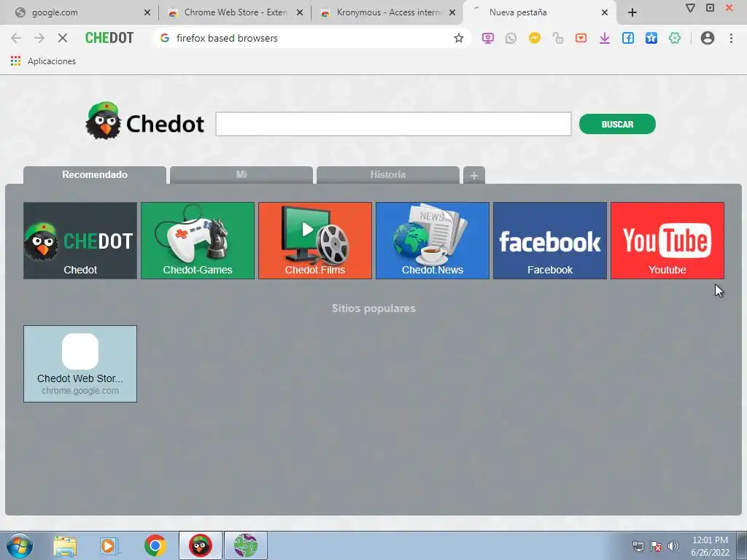Viewport: 747px width, 560px height.
Task: Open the green gear extension icon
Action: 674,38
